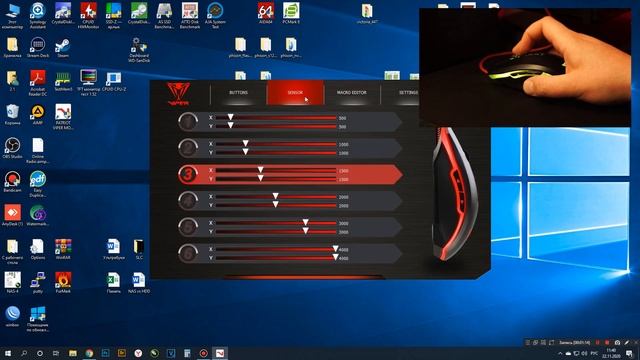The image size is (640, 360).
Task: Open ATTO Disk Benchmark desktop icon
Action: [190, 16]
